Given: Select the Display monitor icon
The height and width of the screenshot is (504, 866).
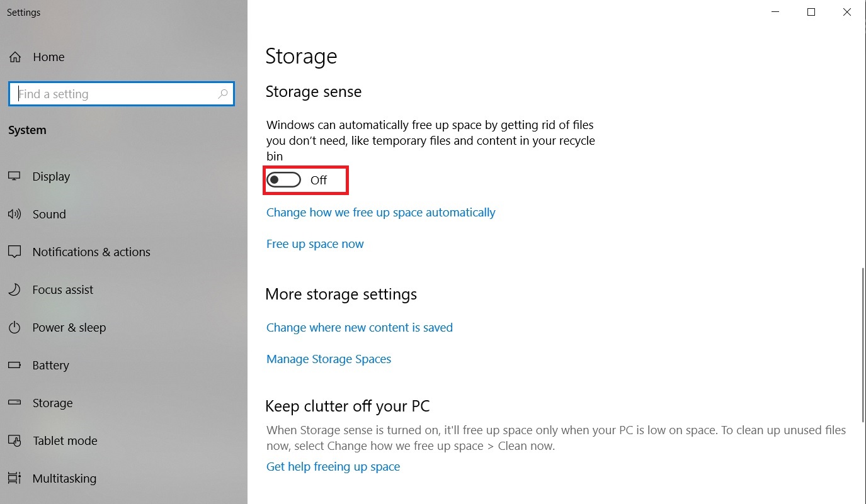Looking at the screenshot, I should 14,176.
